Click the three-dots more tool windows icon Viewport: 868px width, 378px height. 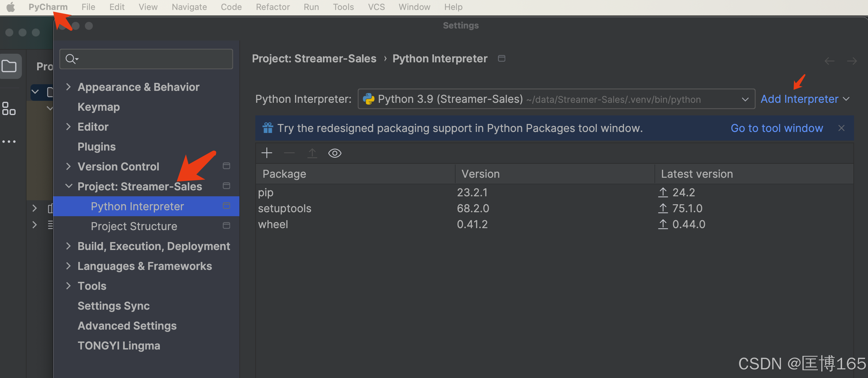pyautogui.click(x=9, y=142)
